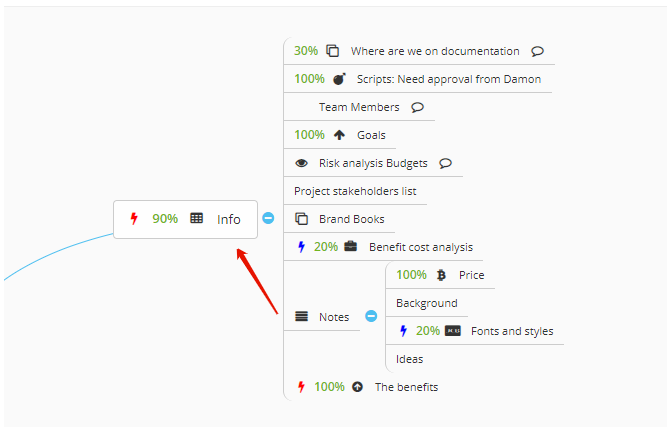The height and width of the screenshot is (429, 669).
Task: Click the 30% progress on documentation topic
Action: point(306,51)
